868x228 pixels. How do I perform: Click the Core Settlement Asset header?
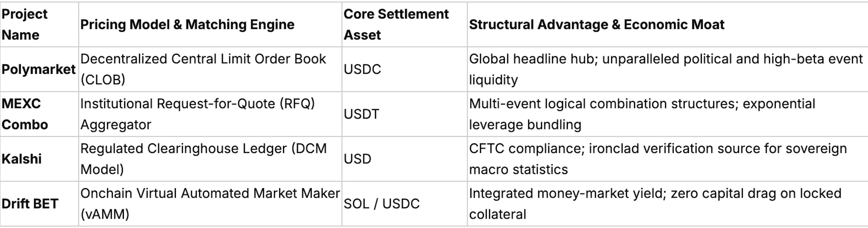pos(396,24)
